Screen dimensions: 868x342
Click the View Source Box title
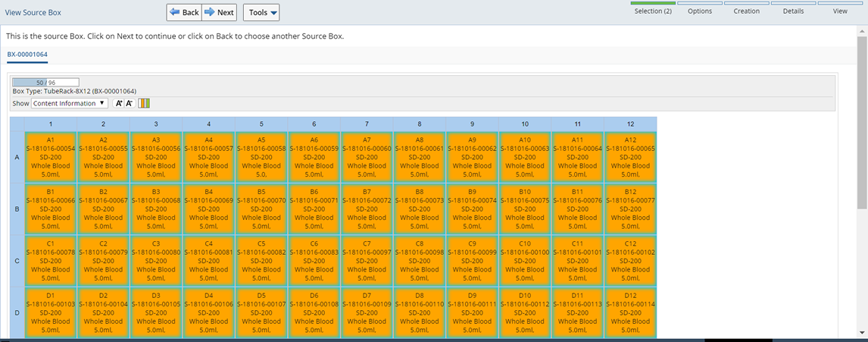pyautogui.click(x=33, y=12)
